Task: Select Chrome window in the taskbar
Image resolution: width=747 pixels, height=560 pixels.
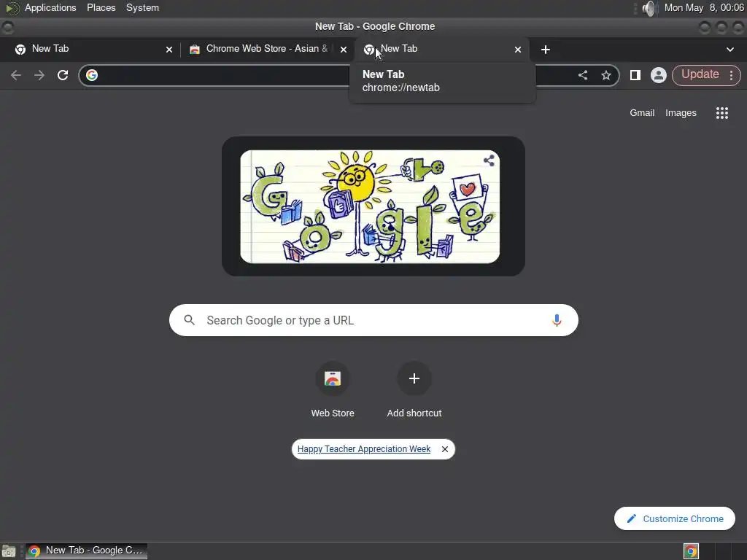Action: pos(86,551)
